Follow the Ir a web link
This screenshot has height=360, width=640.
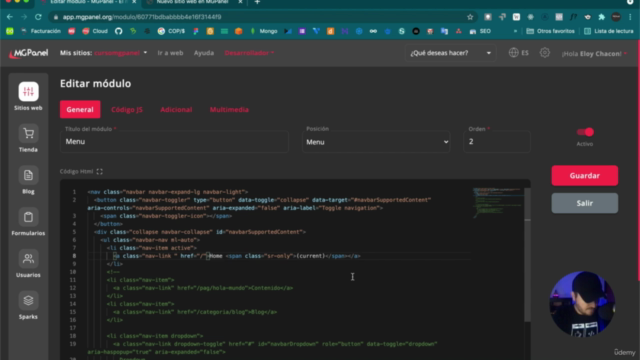click(170, 53)
